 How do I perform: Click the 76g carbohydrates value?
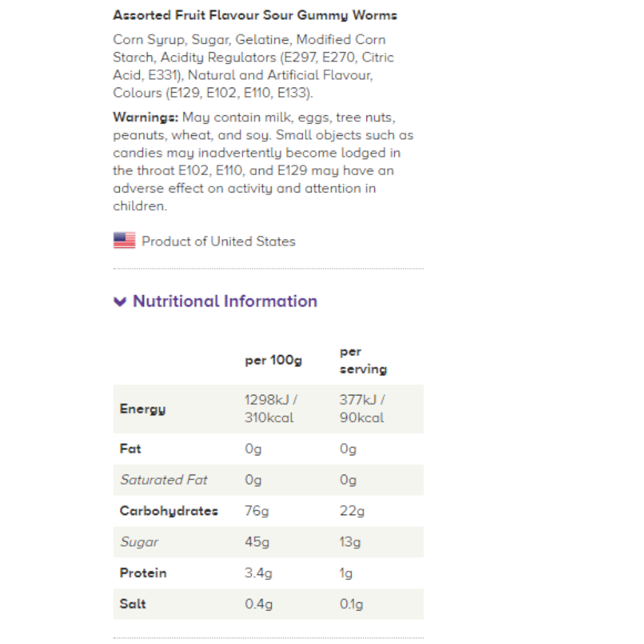[257, 511]
